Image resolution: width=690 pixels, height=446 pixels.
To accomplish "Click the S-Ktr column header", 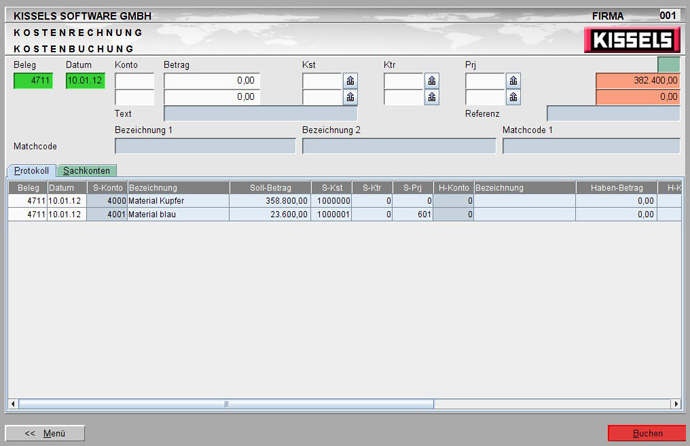I will 372,188.
